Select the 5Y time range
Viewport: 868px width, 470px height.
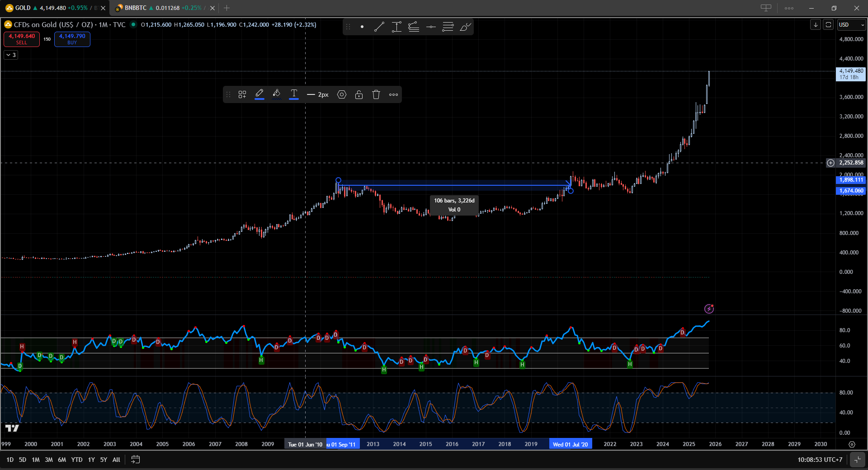tap(104, 460)
